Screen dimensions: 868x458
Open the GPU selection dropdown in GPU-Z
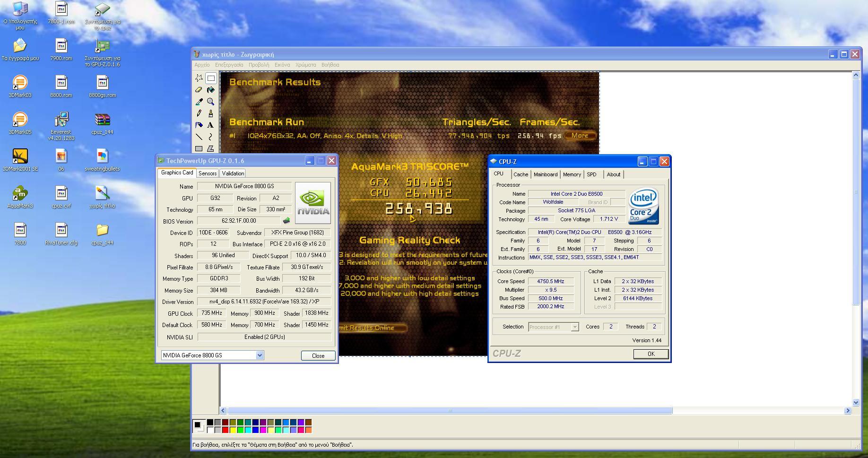[x=260, y=355]
